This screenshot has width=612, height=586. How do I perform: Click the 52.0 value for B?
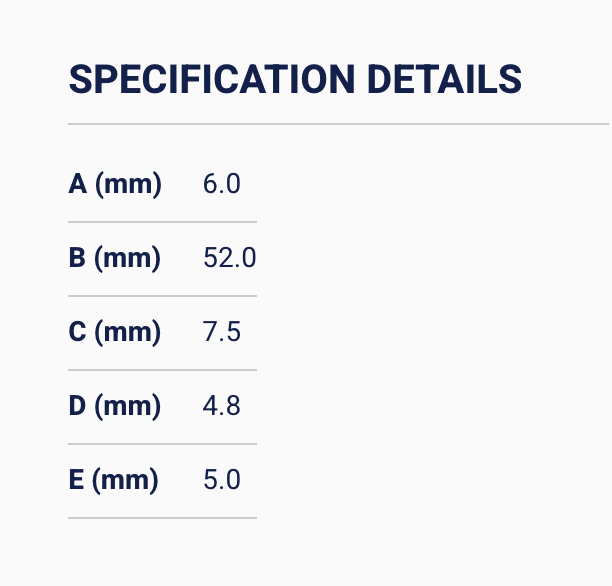click(x=229, y=258)
